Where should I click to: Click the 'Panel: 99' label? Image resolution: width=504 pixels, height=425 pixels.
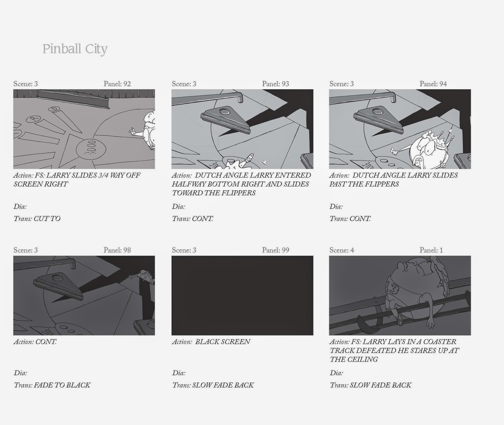pyautogui.click(x=276, y=250)
